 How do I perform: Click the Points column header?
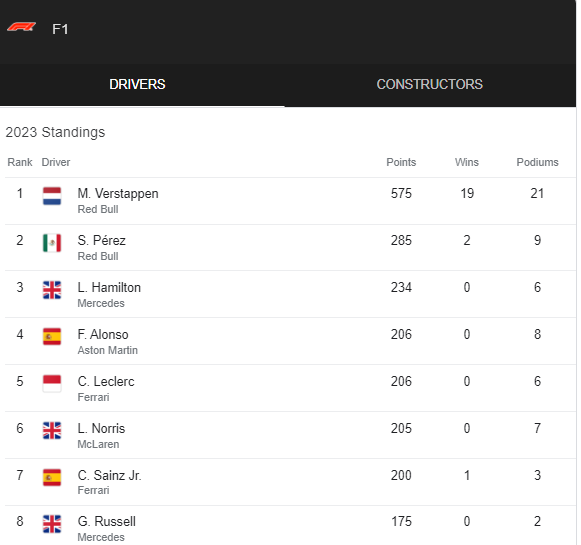click(x=401, y=162)
